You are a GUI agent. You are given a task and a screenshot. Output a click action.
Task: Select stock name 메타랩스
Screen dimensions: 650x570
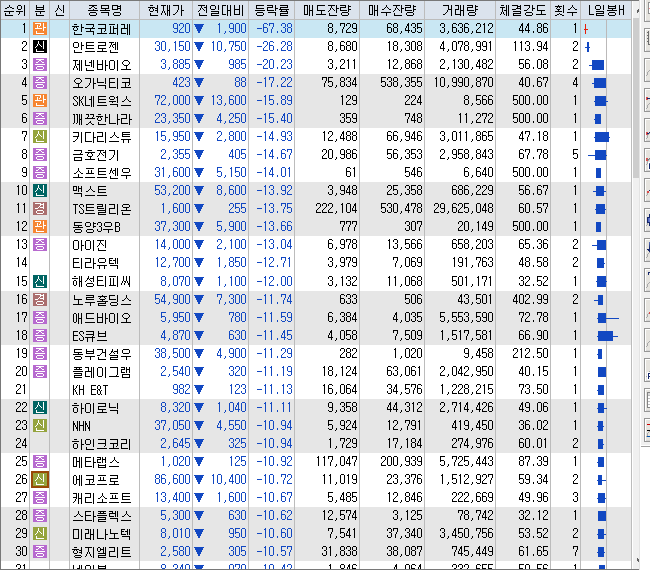(96, 462)
